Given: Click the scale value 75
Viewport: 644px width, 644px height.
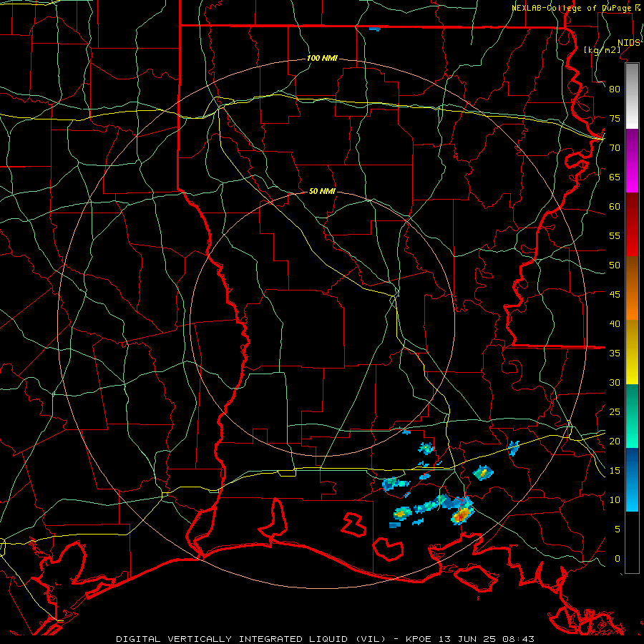Looking at the screenshot, I should 615,118.
